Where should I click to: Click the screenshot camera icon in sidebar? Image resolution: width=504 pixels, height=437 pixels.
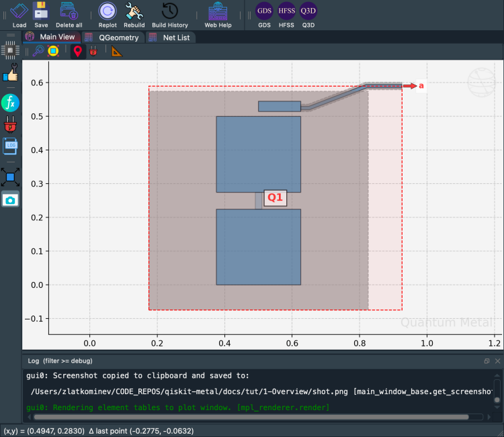[10, 199]
